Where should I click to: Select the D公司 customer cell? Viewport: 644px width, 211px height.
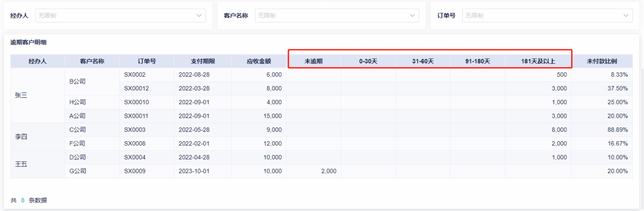coord(92,157)
